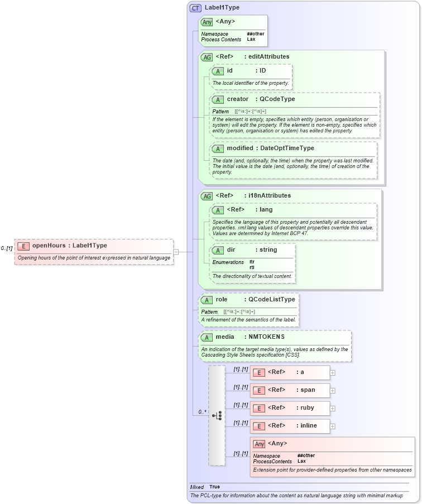Click the Extension point description text
Viewport: 422px width, 504px height.
click(x=332, y=470)
